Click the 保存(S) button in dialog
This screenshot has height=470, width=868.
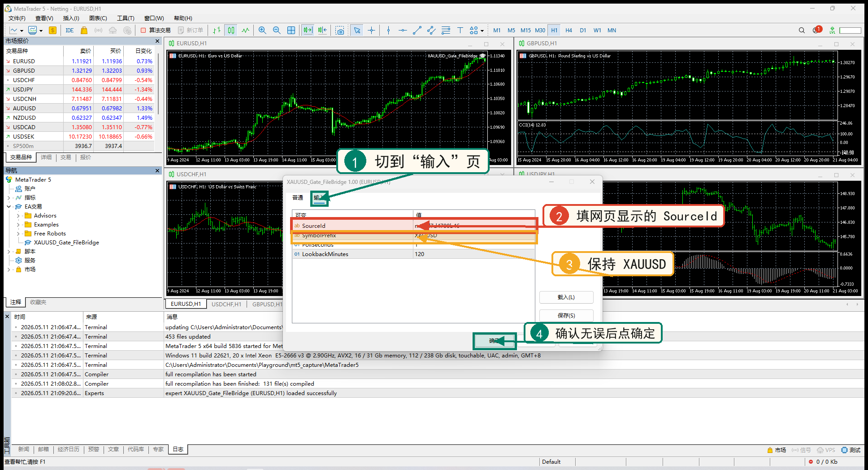click(x=566, y=316)
